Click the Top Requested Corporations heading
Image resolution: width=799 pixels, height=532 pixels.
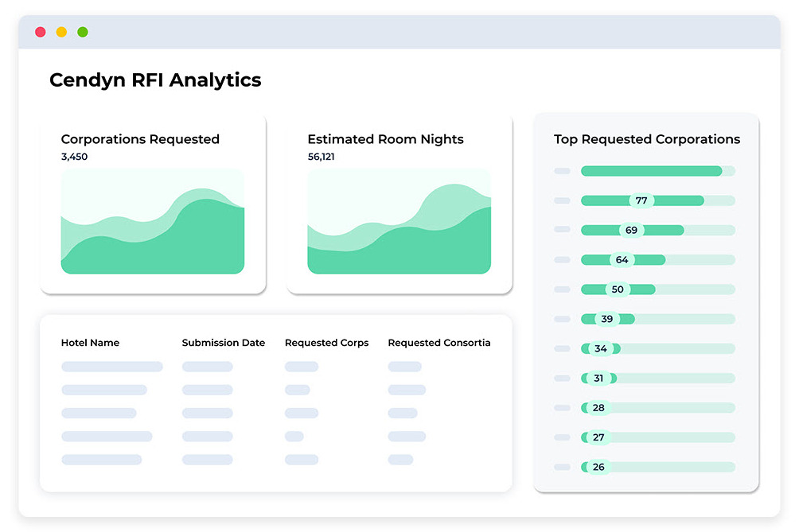coord(646,139)
